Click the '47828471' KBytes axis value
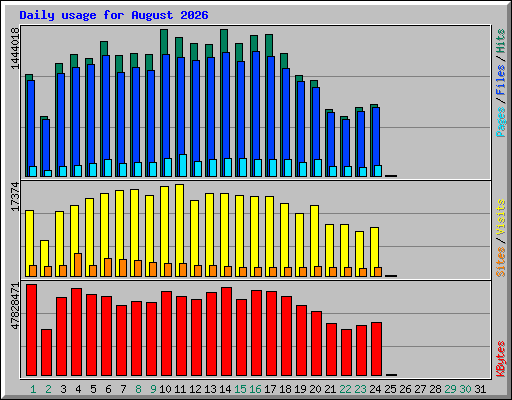This screenshot has height=400, width=512. coord(15,306)
